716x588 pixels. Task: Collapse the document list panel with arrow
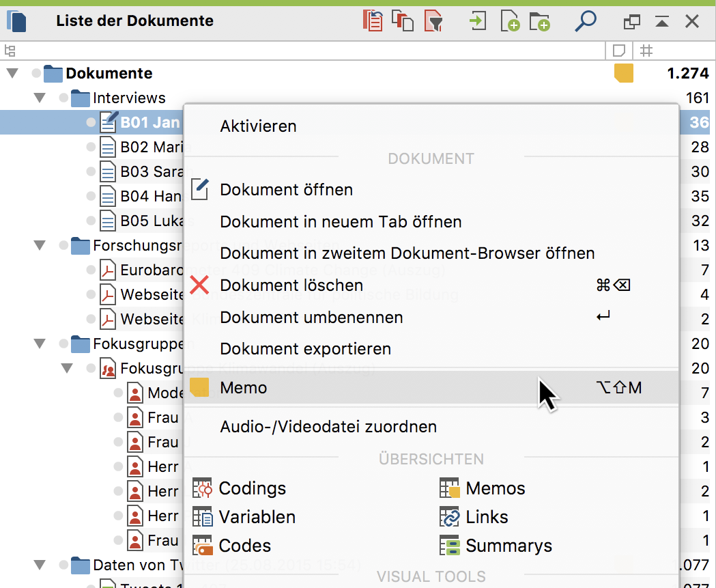click(662, 21)
